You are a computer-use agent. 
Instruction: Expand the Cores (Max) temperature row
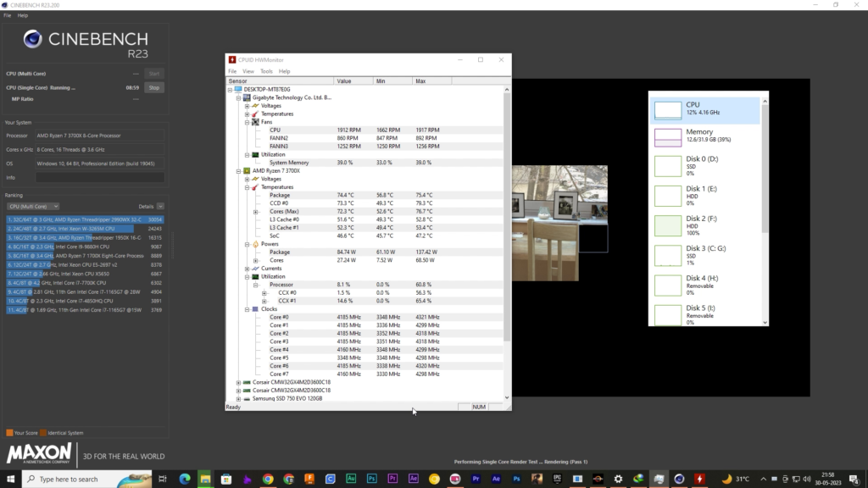tap(256, 211)
